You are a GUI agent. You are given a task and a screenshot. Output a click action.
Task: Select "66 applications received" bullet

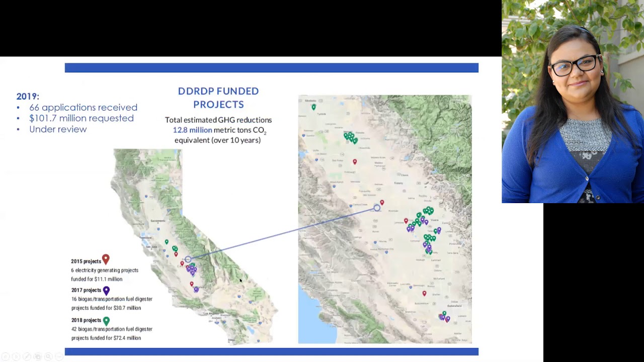click(83, 107)
